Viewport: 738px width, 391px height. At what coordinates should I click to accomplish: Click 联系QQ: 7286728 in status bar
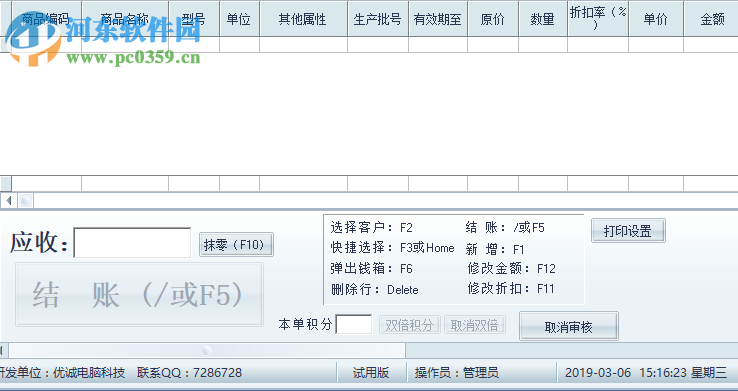pos(189,373)
